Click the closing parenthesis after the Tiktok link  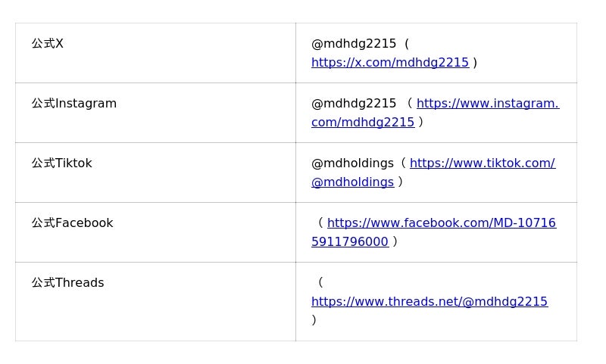pos(400,182)
